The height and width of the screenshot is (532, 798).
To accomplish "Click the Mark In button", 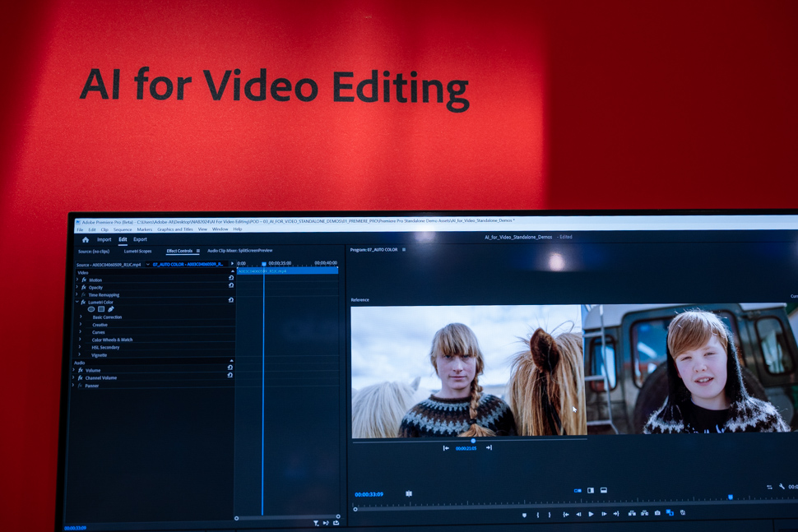I will click(x=537, y=515).
